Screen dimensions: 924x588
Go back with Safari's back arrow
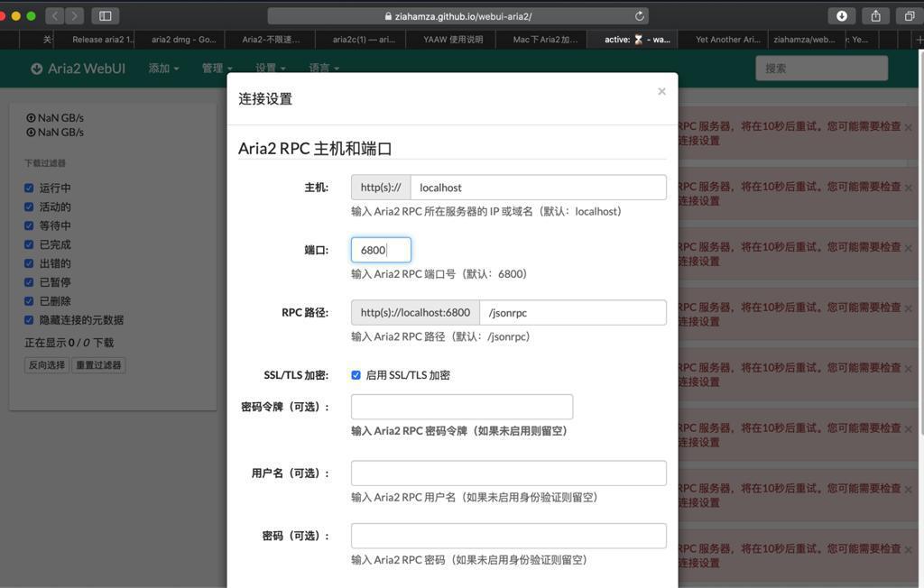click(55, 16)
